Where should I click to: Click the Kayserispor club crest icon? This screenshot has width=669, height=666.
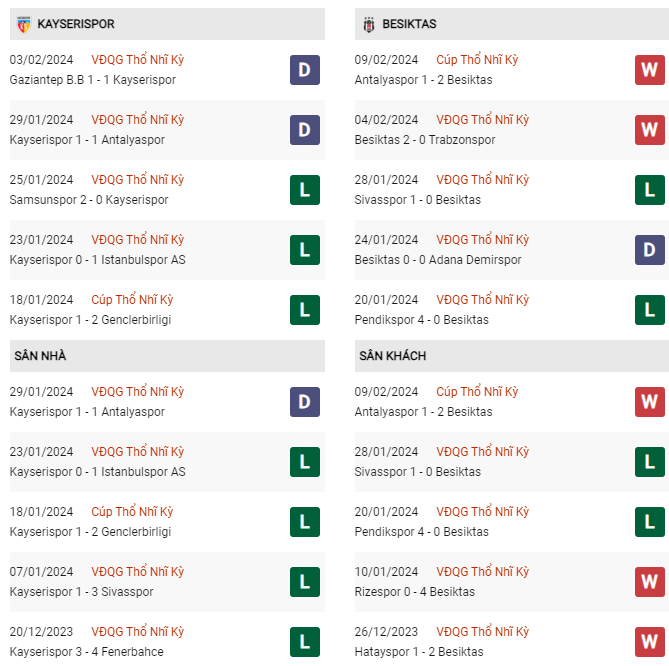(24, 24)
